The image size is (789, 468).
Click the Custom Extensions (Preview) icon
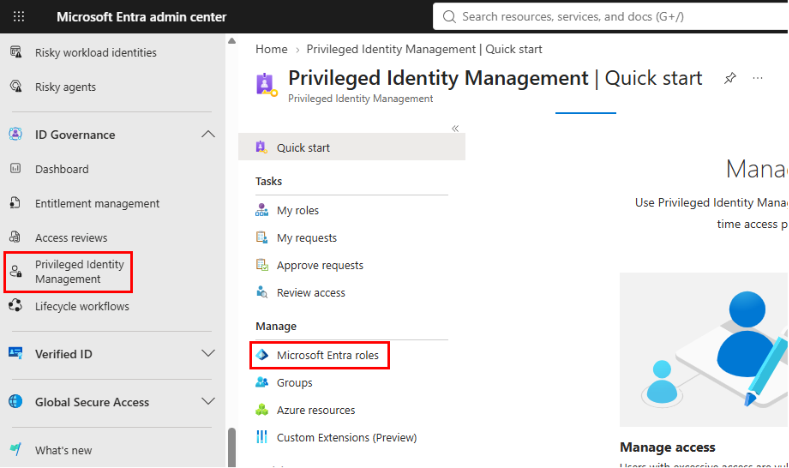point(262,437)
